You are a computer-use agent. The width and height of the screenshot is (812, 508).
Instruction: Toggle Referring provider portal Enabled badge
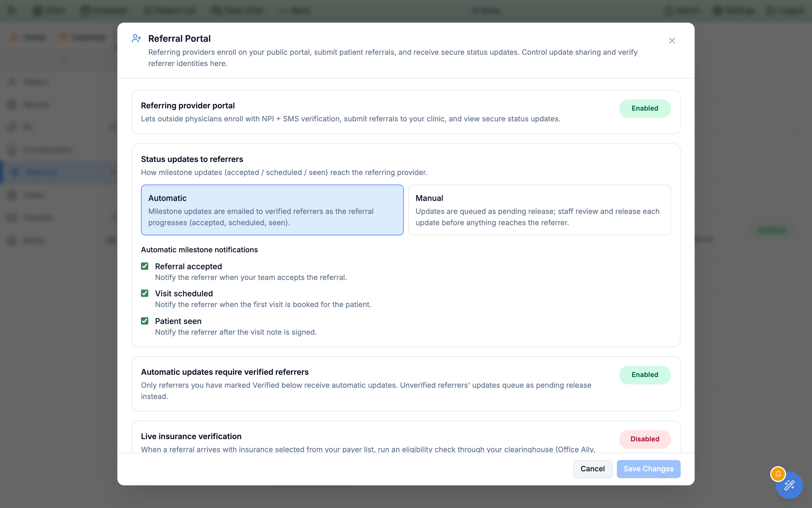645,109
